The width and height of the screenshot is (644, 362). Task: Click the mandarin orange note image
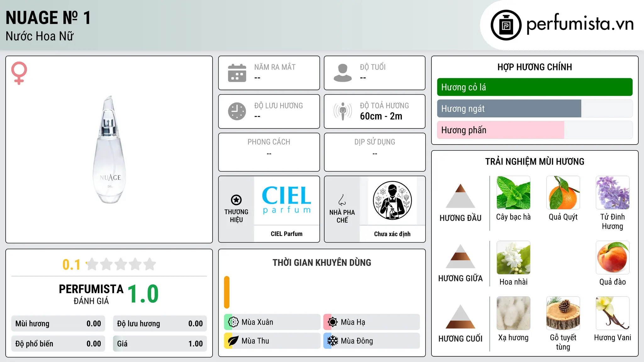(x=563, y=193)
